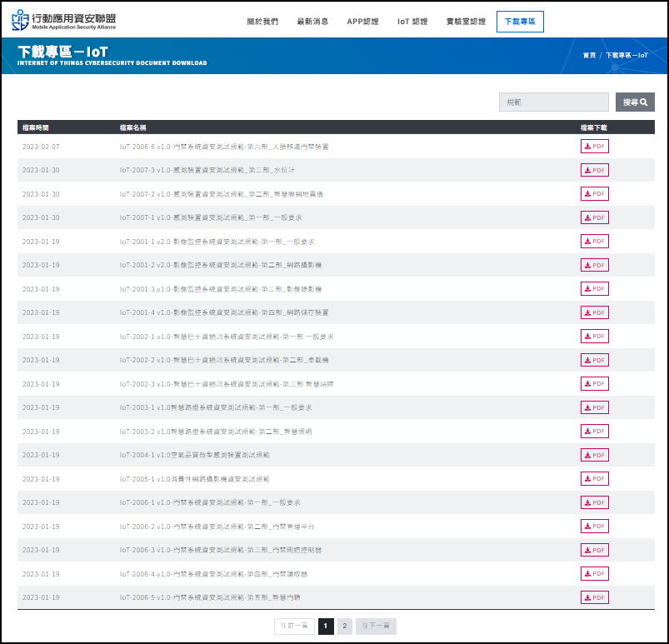
Task: Select the highlighted 下載專區 menu item
Action: tap(520, 22)
